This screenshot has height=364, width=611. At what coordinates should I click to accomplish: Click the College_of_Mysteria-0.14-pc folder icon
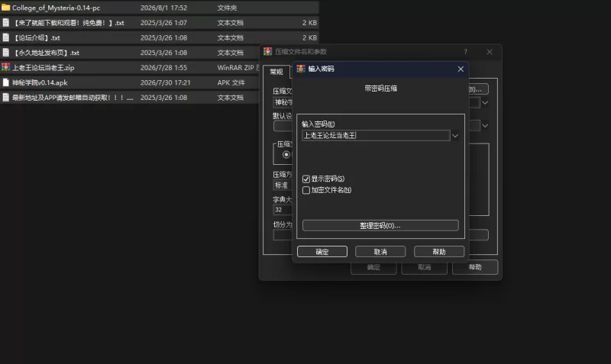click(6, 8)
